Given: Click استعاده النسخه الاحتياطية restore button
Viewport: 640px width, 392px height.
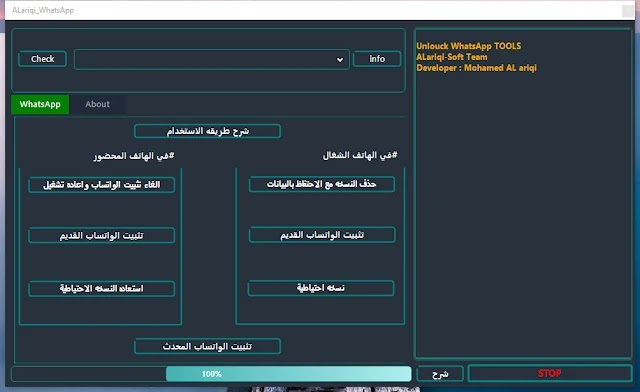Looking at the screenshot, I should (x=102, y=288).
